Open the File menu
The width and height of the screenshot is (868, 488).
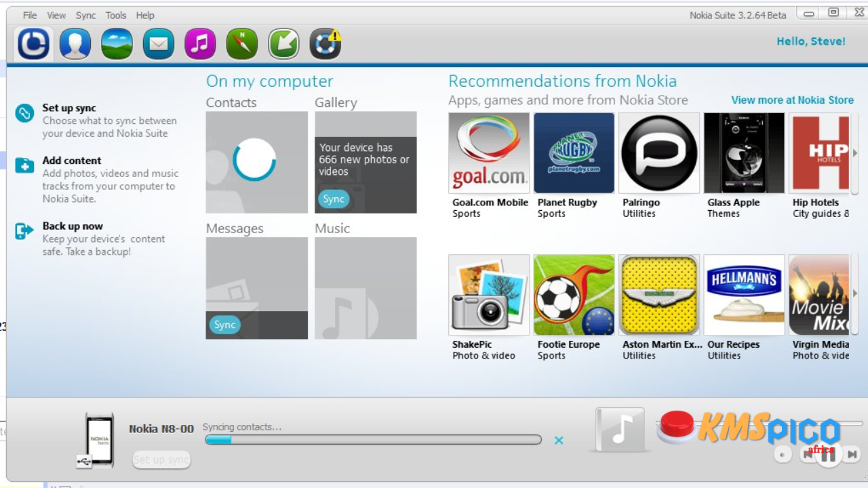30,15
